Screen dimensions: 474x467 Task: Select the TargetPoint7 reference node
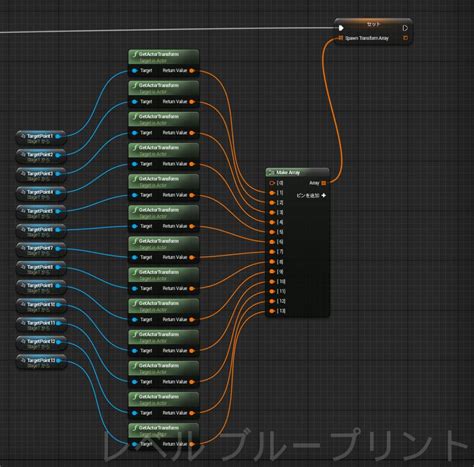(41, 250)
